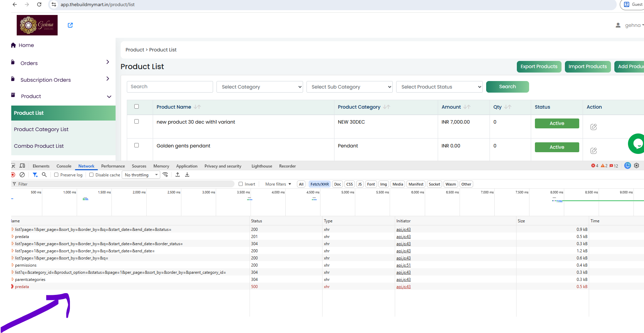644x333 pixels.
Task: Open network conditions wifi icon
Action: coord(165,175)
